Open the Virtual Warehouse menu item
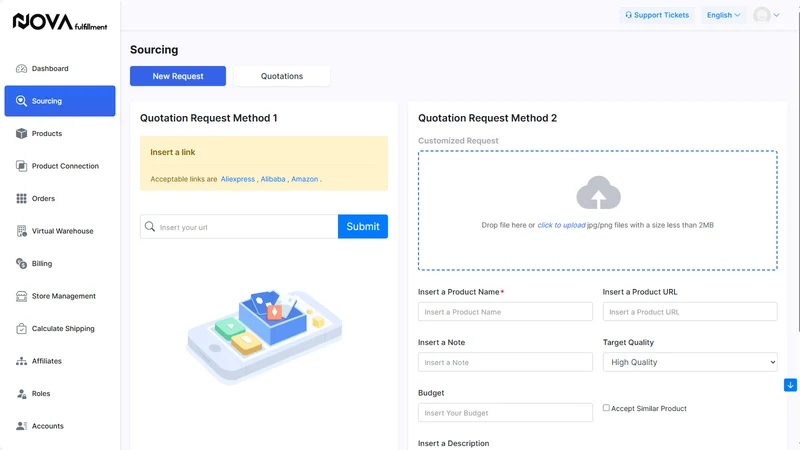The height and width of the screenshot is (450, 800). coord(60,231)
